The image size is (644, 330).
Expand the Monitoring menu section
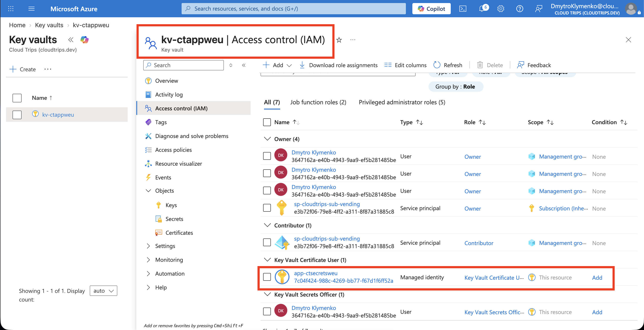point(148,260)
